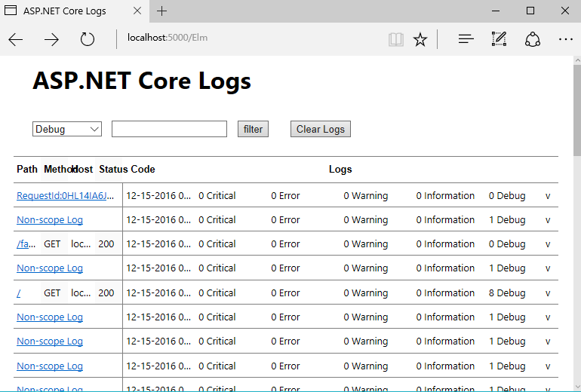Open the /fa... path link
This screenshot has height=392, width=581.
click(x=26, y=244)
